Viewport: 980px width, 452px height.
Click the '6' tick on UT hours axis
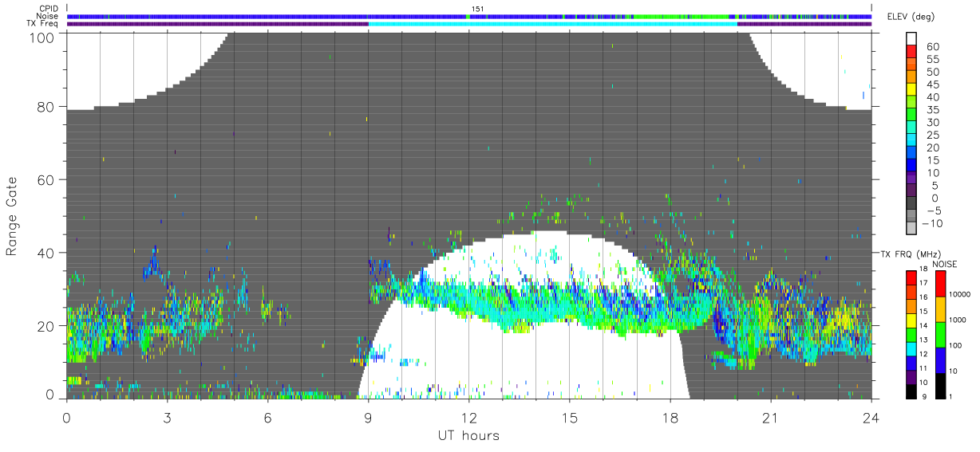pyautogui.click(x=267, y=417)
